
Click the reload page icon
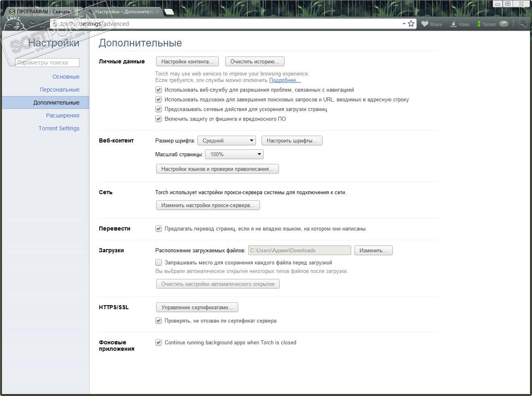(31, 24)
